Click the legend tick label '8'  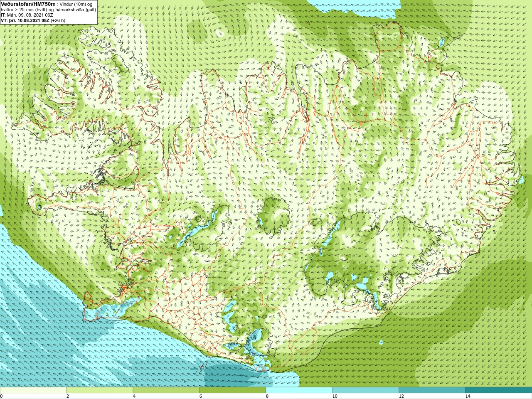pos(267,396)
